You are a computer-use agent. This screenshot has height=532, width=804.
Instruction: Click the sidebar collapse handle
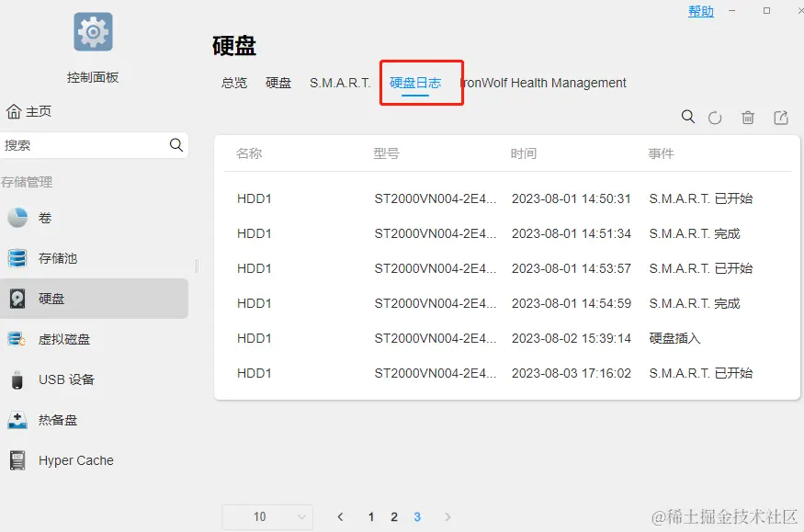197,266
